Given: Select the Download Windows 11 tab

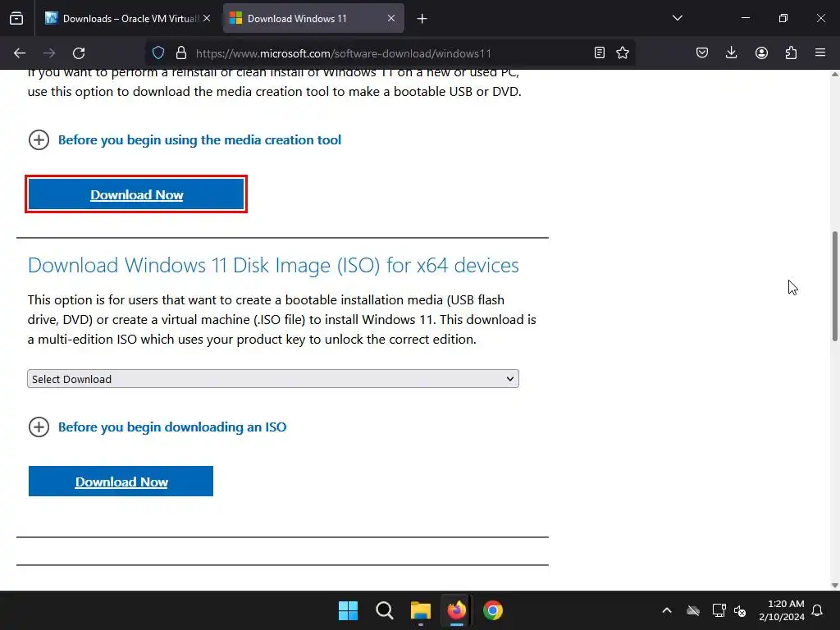Looking at the screenshot, I should pos(313,18).
